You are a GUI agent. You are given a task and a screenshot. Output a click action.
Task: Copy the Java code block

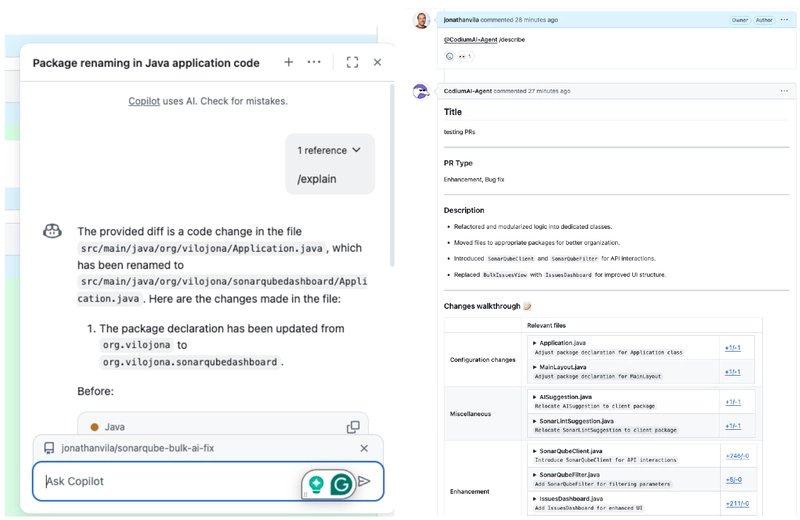(353, 427)
